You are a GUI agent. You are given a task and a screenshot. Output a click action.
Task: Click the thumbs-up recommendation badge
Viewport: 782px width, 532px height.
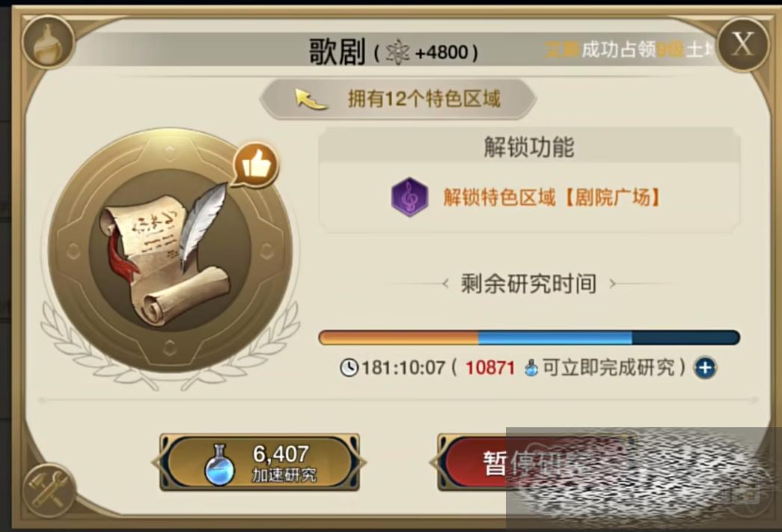(257, 165)
